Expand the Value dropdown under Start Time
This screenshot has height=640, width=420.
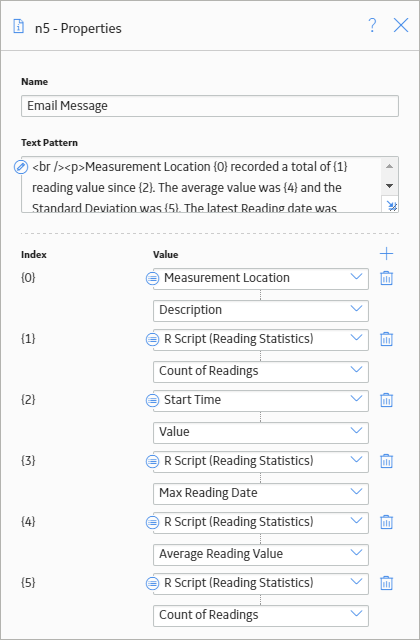tap(261, 433)
